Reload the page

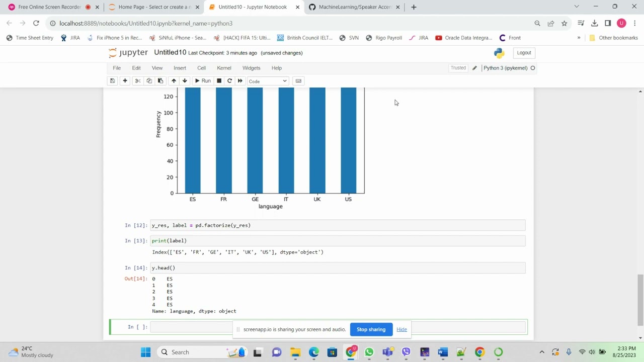[36, 23]
